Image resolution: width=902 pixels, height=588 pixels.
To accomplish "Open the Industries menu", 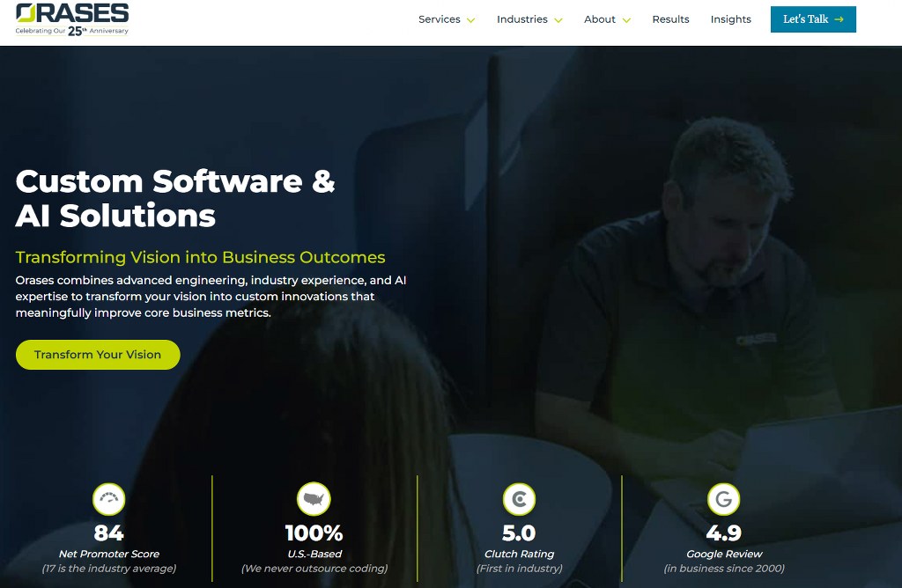I will [521, 19].
